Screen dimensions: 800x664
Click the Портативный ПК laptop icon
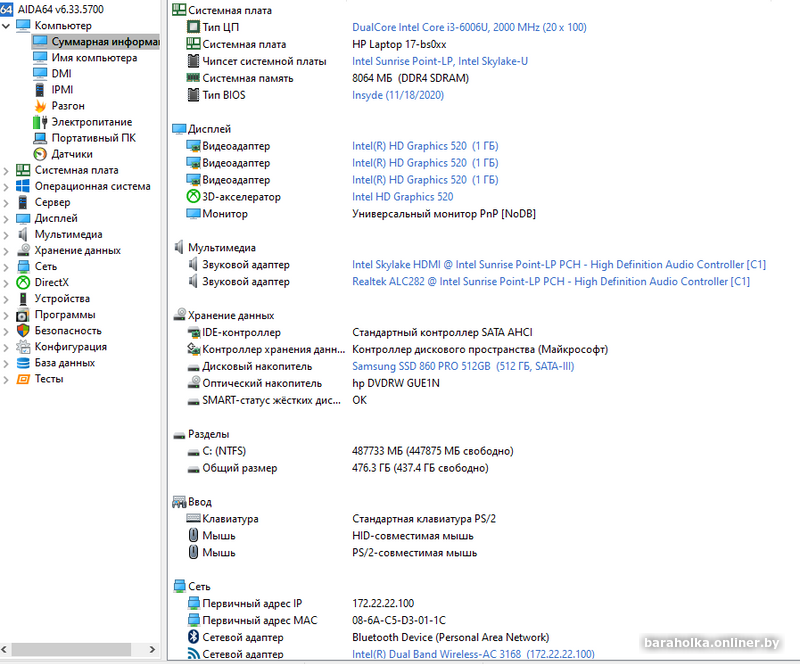[40, 138]
